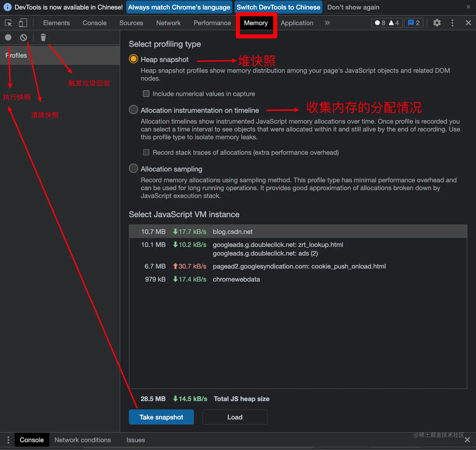Image resolution: width=476 pixels, height=450 pixels.
Task: Click Always match Chrome's language
Action: (x=179, y=7)
